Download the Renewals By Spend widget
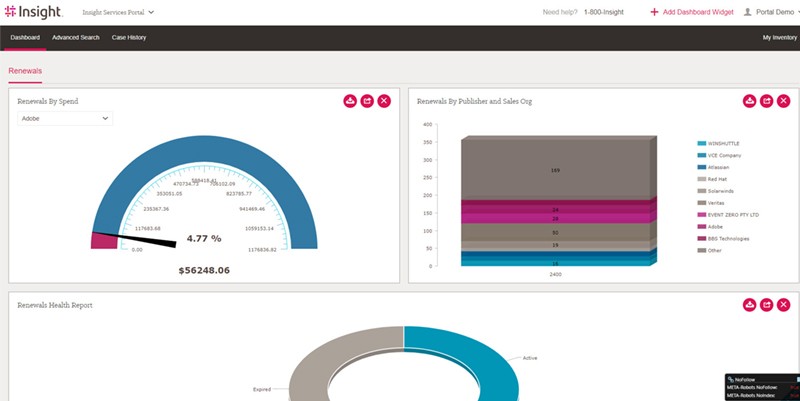The width and height of the screenshot is (800, 401). 350,101
